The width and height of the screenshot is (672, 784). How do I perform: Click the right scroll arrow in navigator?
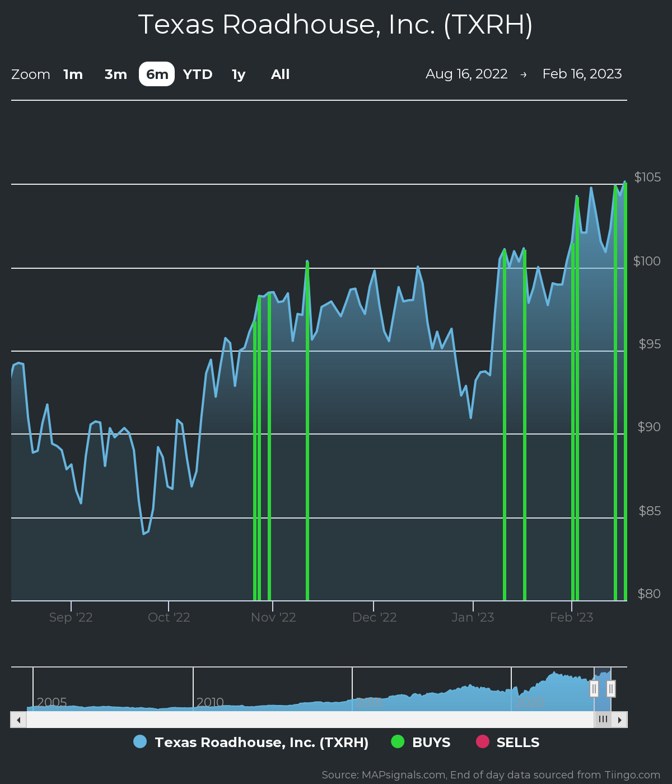tap(619, 720)
